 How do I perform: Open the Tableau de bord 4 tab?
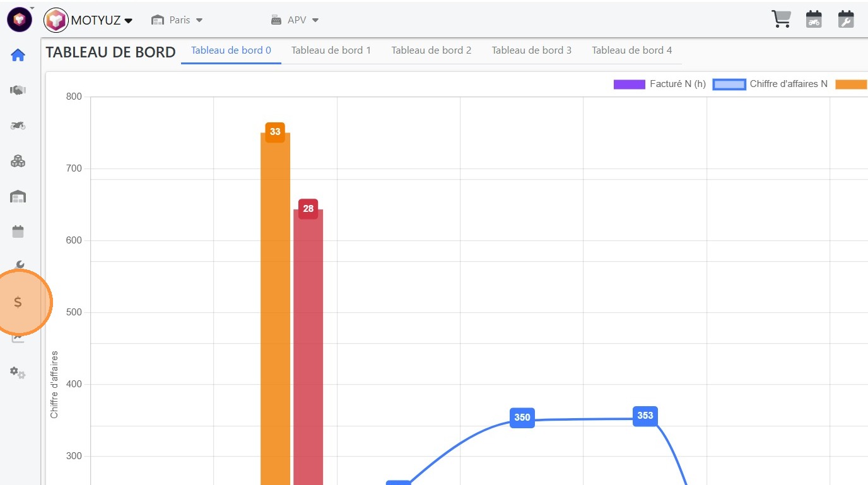[x=632, y=50]
